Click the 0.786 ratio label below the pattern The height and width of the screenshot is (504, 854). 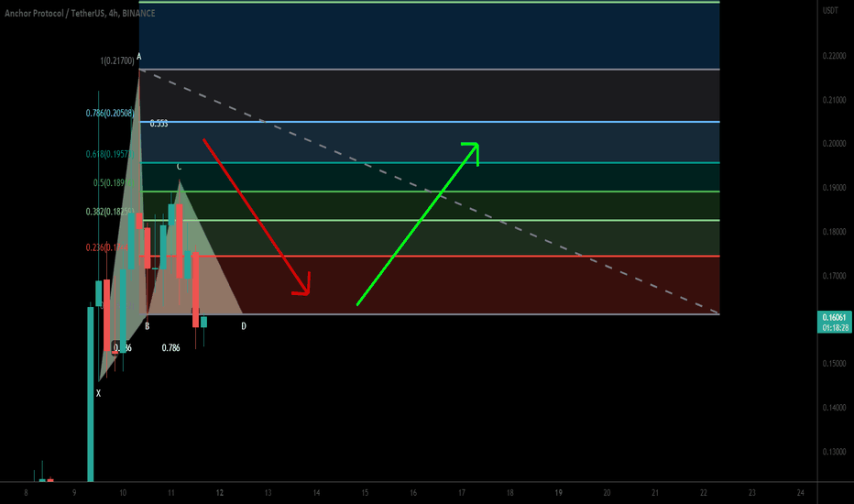click(x=170, y=347)
